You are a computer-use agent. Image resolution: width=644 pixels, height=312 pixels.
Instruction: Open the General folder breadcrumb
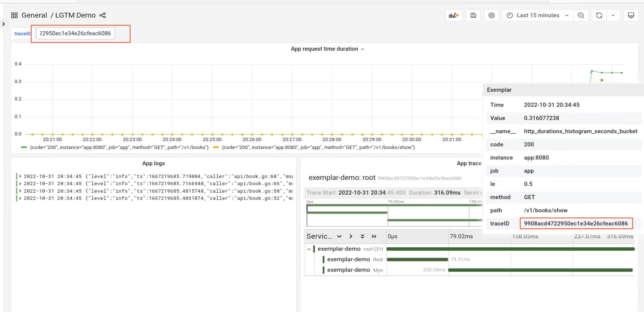click(x=34, y=15)
